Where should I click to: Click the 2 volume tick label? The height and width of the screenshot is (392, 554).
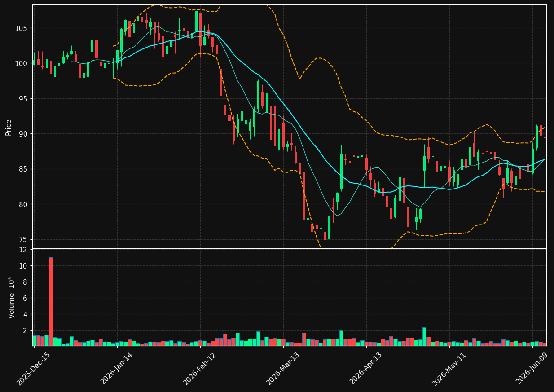(26, 330)
